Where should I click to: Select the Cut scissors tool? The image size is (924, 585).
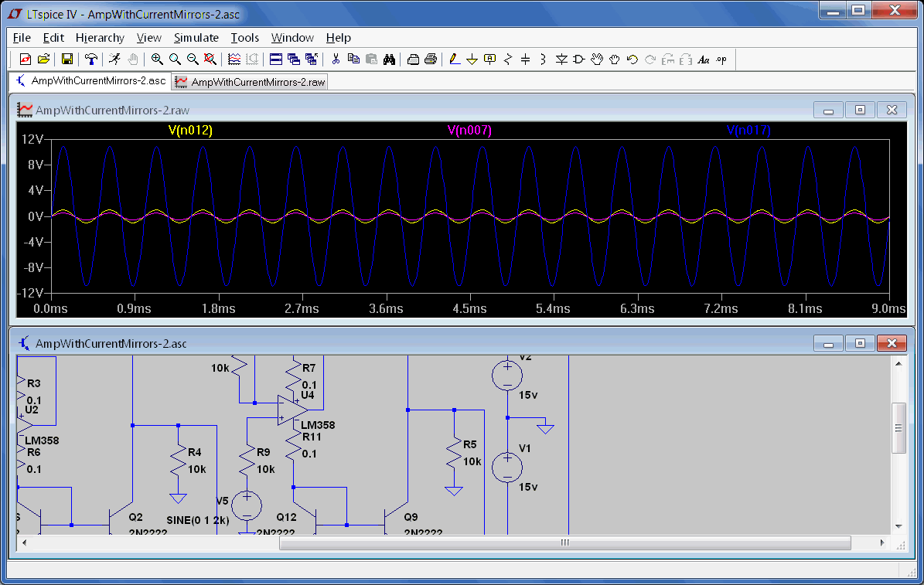336,59
